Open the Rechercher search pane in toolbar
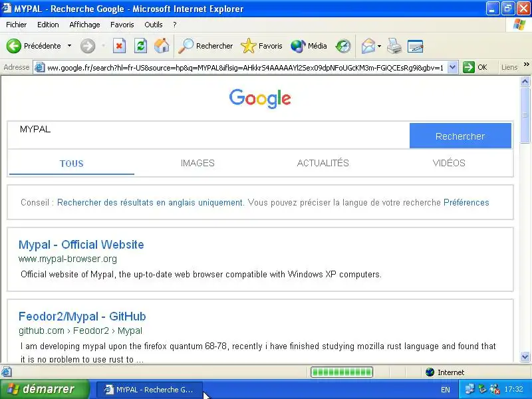This screenshot has width=532, height=399. (205, 46)
